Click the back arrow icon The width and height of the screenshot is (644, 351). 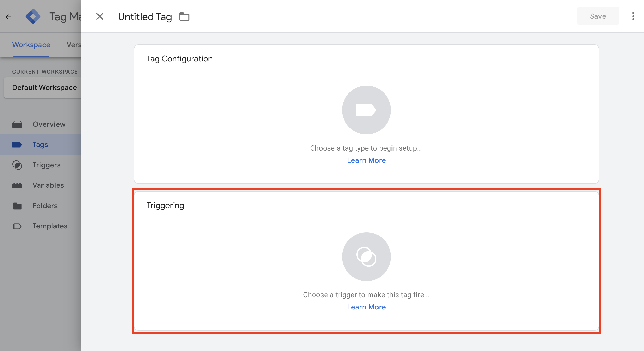8,17
